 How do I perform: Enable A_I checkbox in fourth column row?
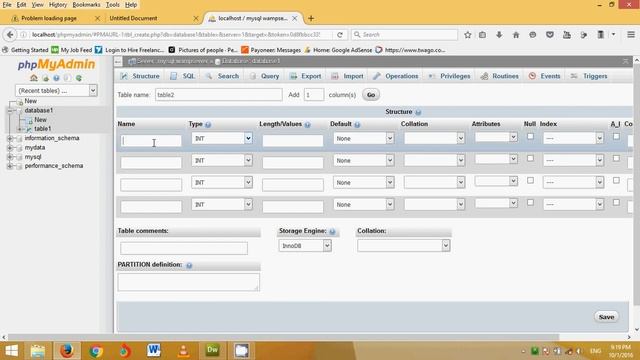pos(616,202)
